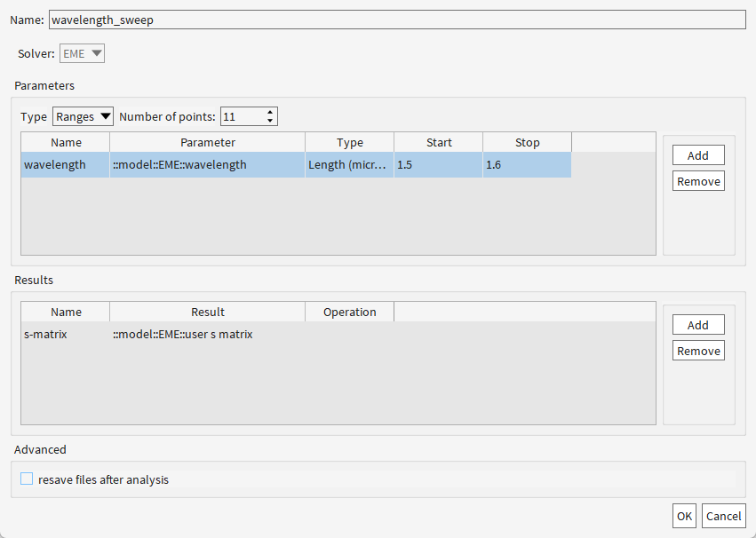Select the Start value 1.5 cell
Viewport: 756px width, 538px height.
click(x=438, y=165)
